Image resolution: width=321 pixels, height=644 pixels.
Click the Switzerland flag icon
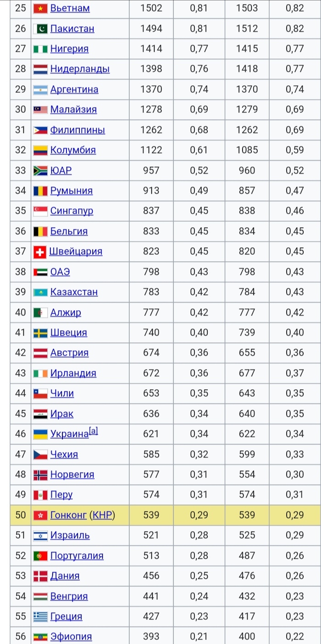pos(40,252)
